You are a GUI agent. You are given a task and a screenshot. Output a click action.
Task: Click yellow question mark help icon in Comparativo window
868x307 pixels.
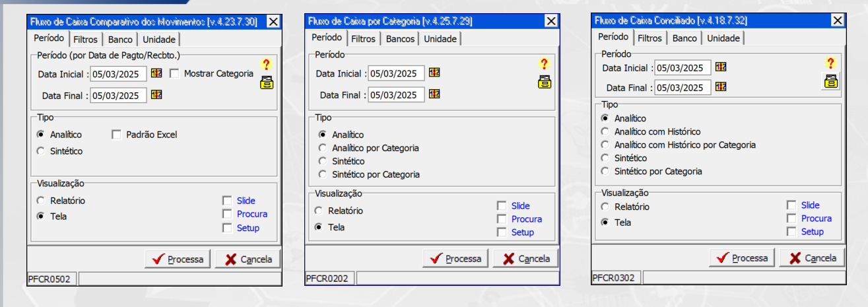[266, 65]
